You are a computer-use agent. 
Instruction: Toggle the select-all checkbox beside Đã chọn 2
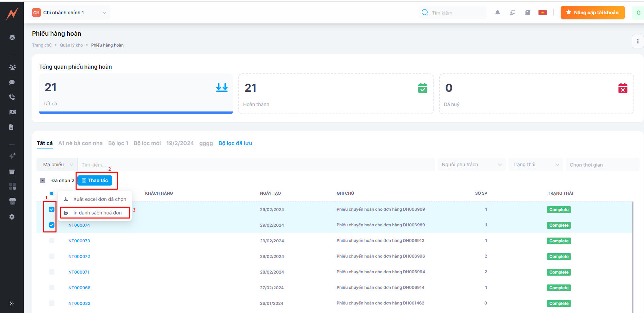click(43, 180)
